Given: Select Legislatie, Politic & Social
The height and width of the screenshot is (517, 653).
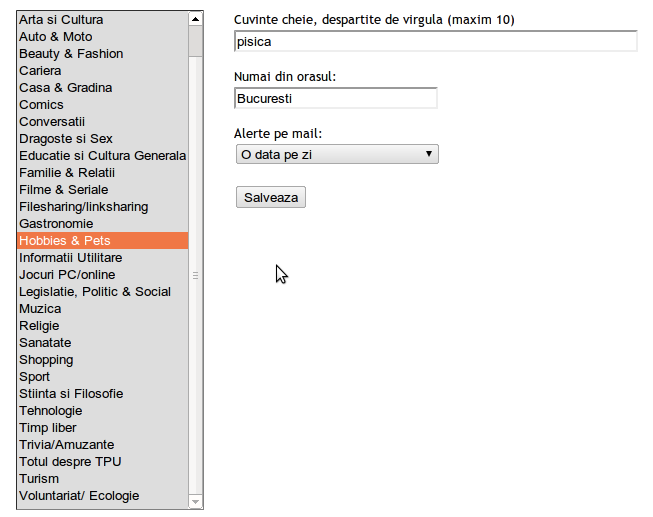Looking at the screenshot, I should 102,292.
